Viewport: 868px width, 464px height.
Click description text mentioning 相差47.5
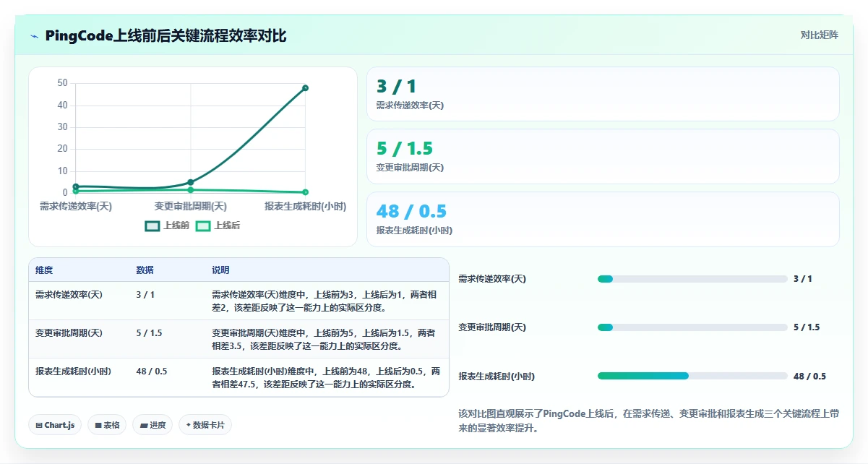[x=326, y=378]
